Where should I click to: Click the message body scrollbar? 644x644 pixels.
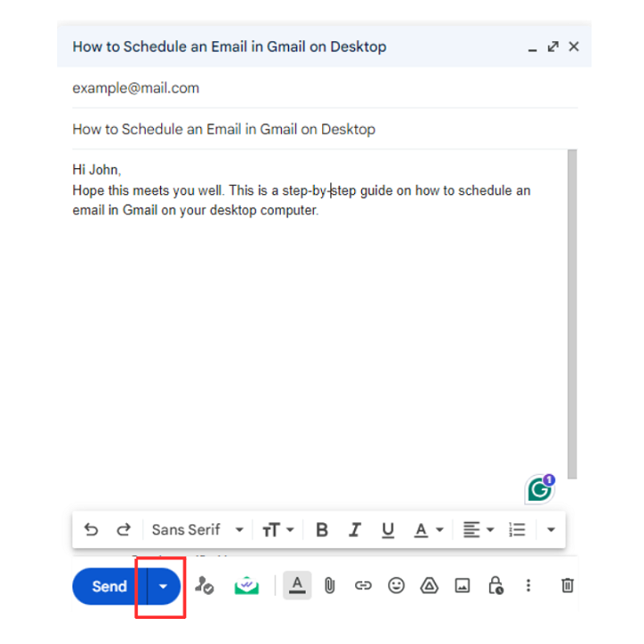572,314
